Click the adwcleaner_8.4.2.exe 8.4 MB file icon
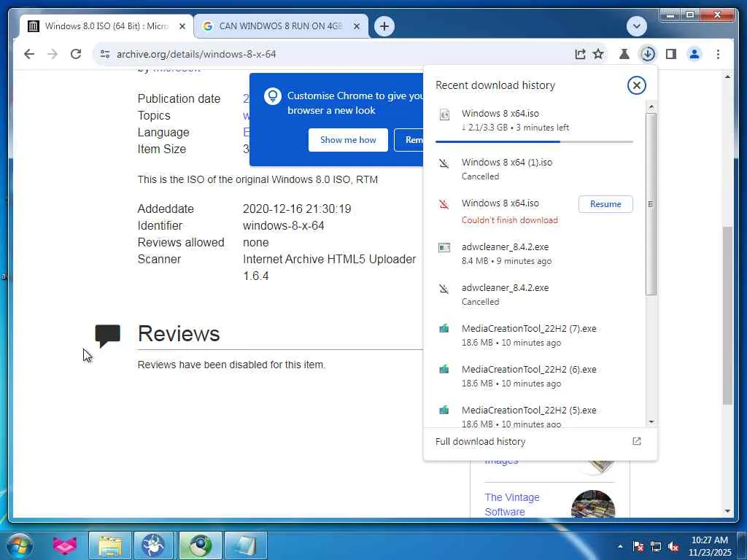 click(x=444, y=248)
